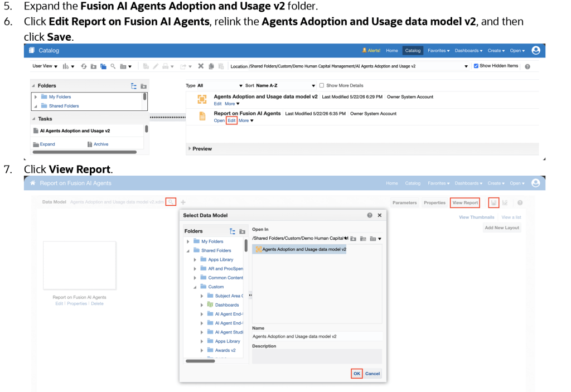Open Dashboards menu in Catalog header
Image resolution: width=571 pixels, height=392 pixels.
(x=468, y=51)
